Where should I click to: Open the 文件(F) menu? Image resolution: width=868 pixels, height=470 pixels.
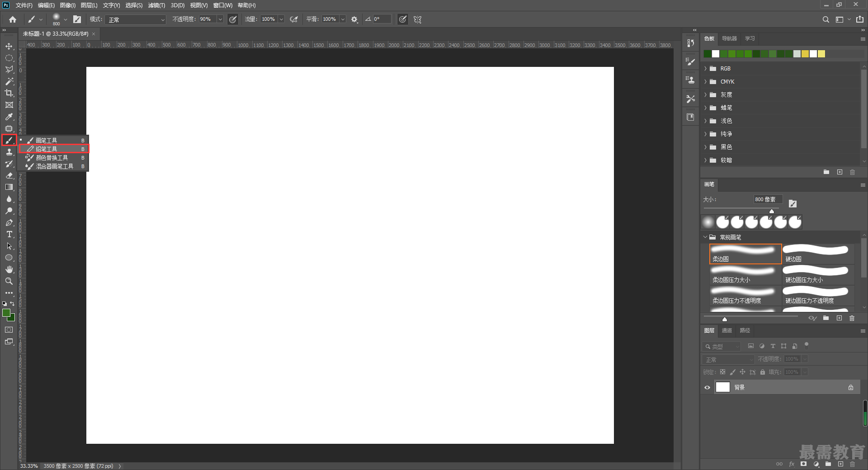[x=24, y=5]
